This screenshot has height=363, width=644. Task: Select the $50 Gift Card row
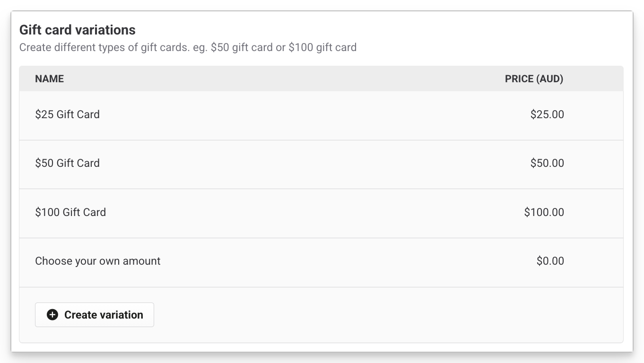(322, 163)
